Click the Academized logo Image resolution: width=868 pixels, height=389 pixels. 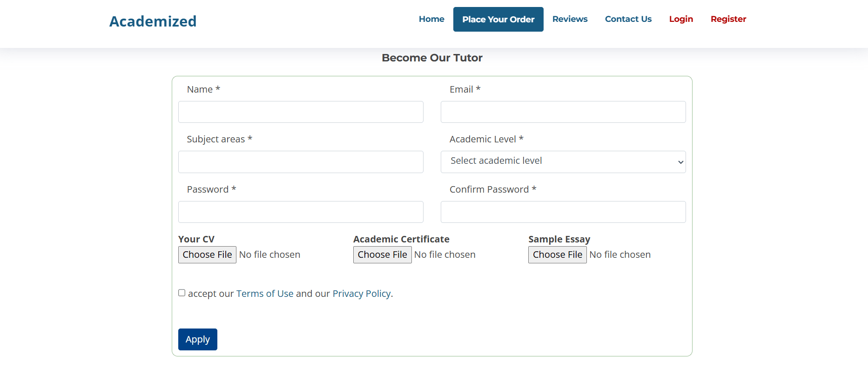click(153, 21)
